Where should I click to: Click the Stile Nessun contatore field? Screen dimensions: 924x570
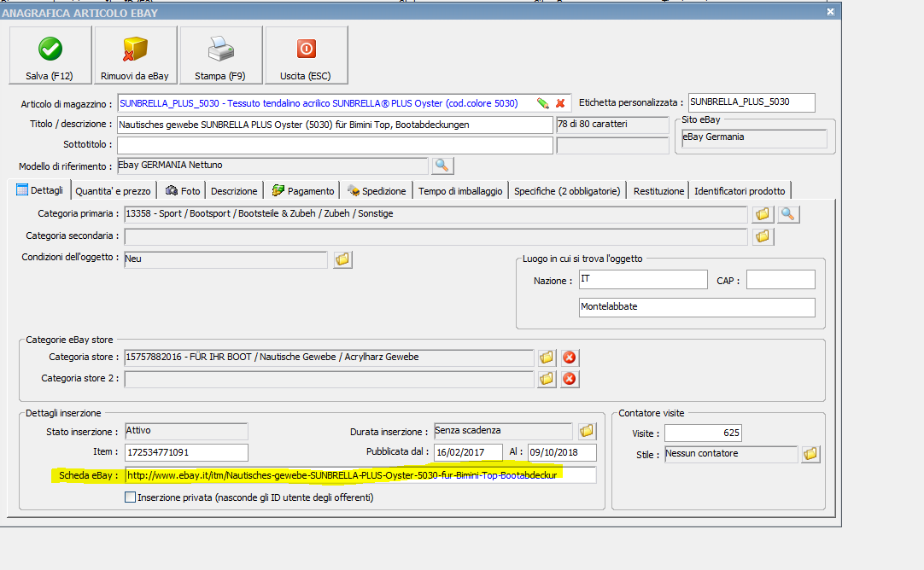tap(731, 454)
